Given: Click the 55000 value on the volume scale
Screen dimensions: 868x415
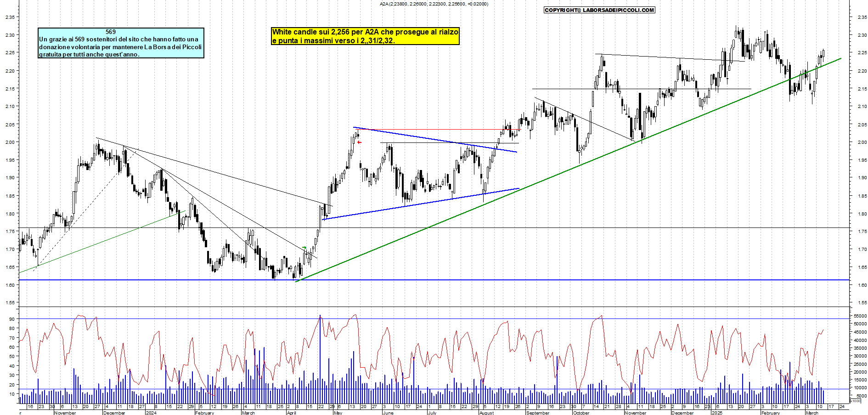Looking at the screenshot, I should click(860, 316).
